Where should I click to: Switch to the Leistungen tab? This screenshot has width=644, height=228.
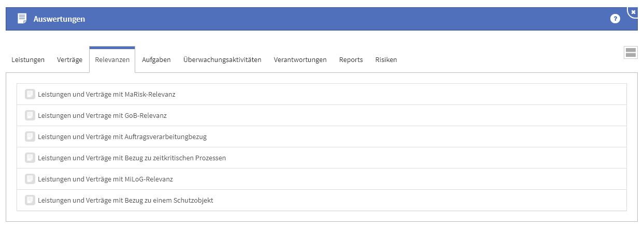[28, 60]
